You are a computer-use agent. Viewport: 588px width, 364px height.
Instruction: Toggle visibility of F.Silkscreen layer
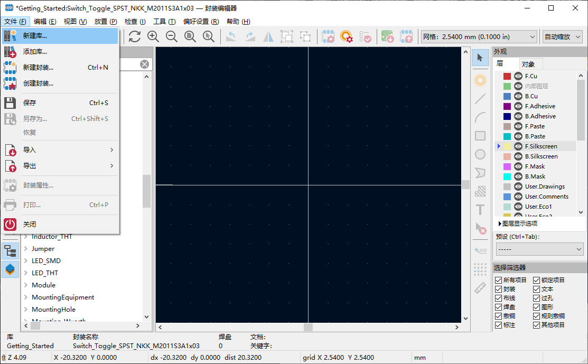click(518, 146)
